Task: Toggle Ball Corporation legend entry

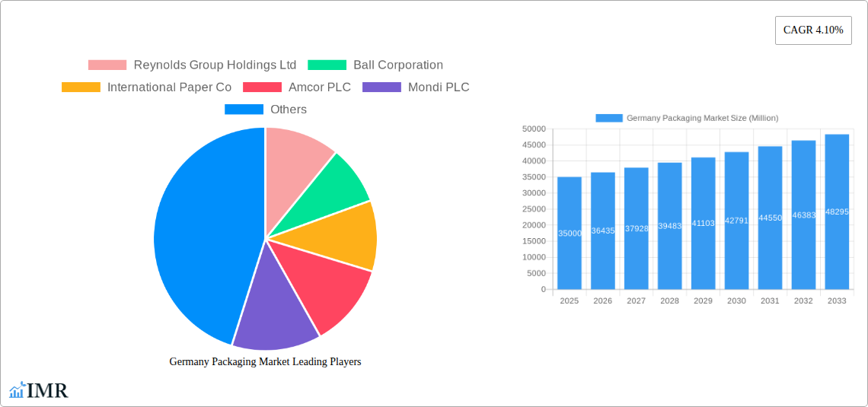Action: (x=375, y=65)
